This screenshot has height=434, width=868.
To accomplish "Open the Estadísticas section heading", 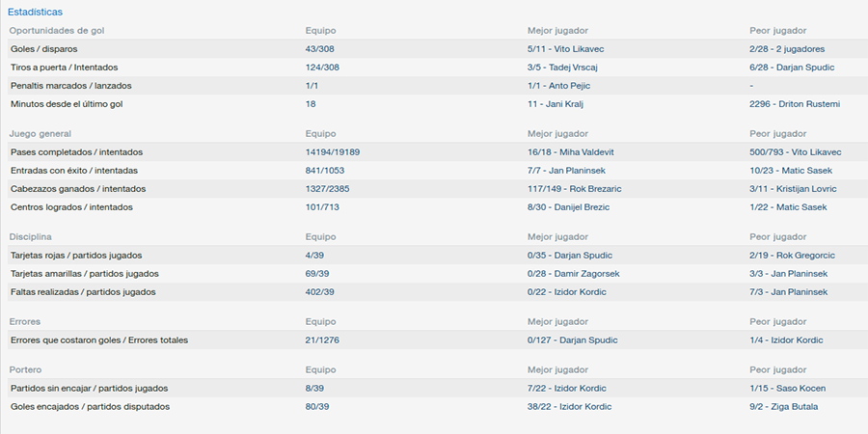I will click(x=35, y=12).
